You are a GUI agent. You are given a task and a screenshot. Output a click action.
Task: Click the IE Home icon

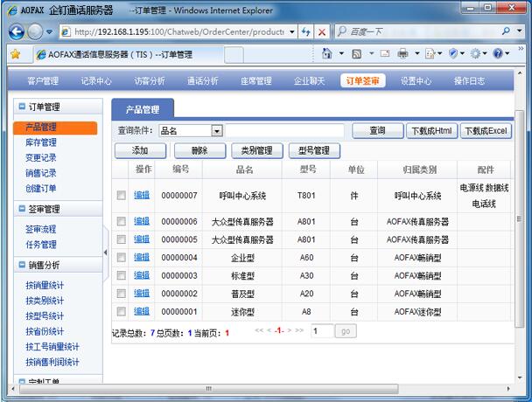click(x=326, y=54)
